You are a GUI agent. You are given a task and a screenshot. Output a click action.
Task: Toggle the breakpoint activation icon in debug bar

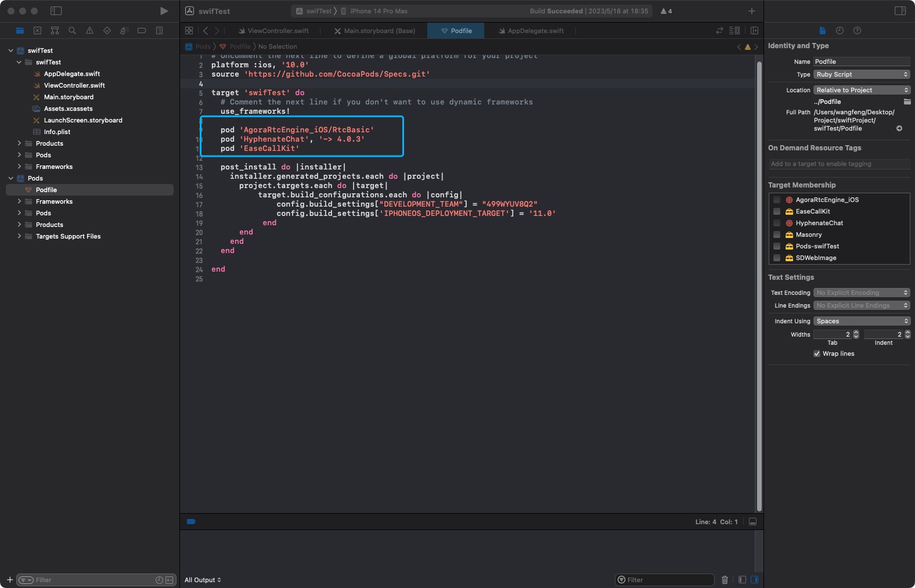(x=191, y=521)
